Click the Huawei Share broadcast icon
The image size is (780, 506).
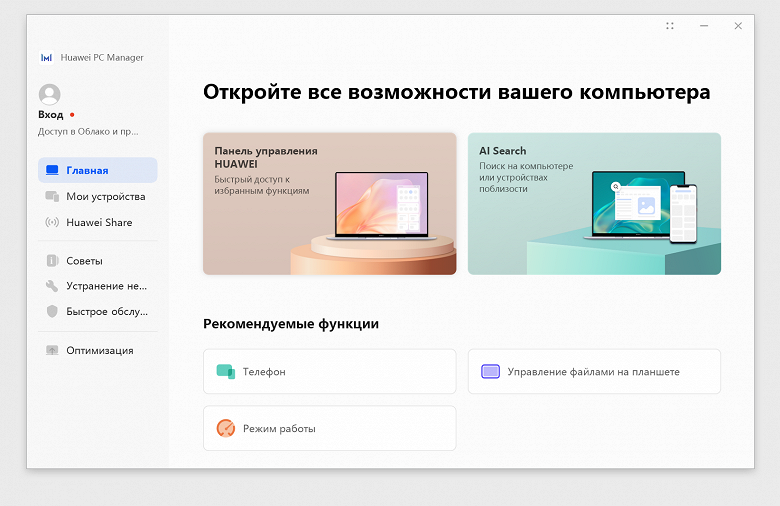click(52, 222)
